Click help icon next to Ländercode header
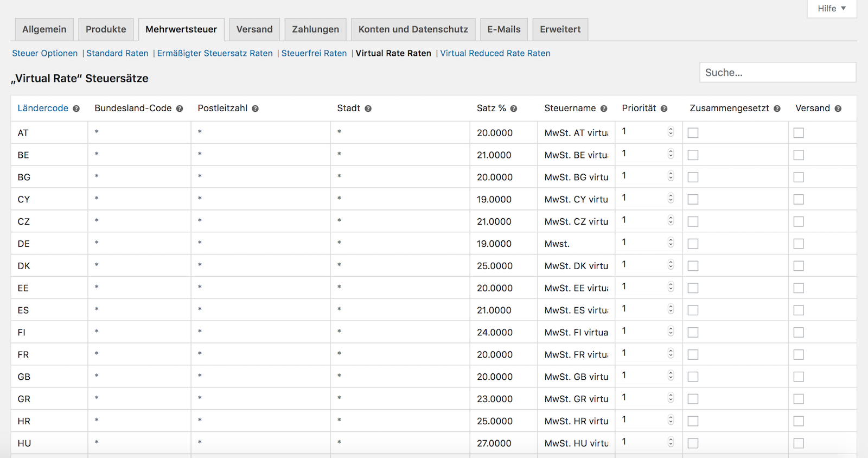Image resolution: width=868 pixels, height=458 pixels. pos(76,109)
